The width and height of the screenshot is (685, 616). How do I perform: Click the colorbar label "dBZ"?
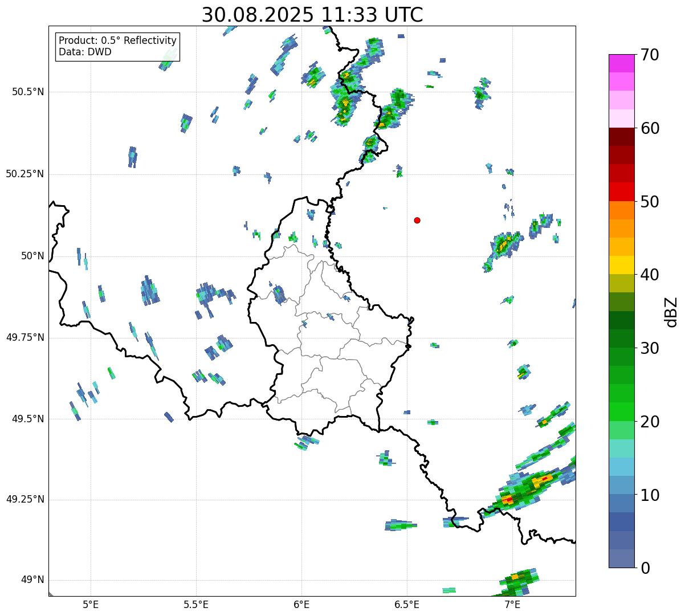pyautogui.click(x=671, y=311)
